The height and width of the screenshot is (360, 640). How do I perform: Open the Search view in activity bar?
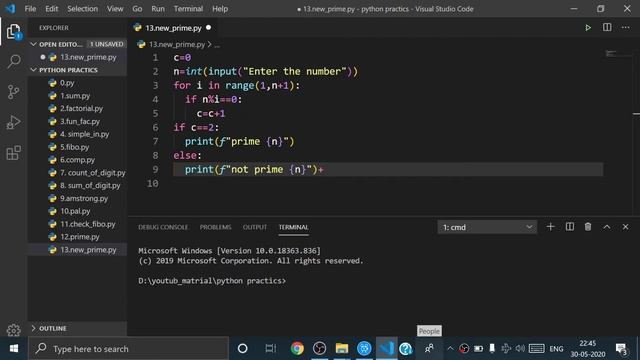[x=13, y=62]
